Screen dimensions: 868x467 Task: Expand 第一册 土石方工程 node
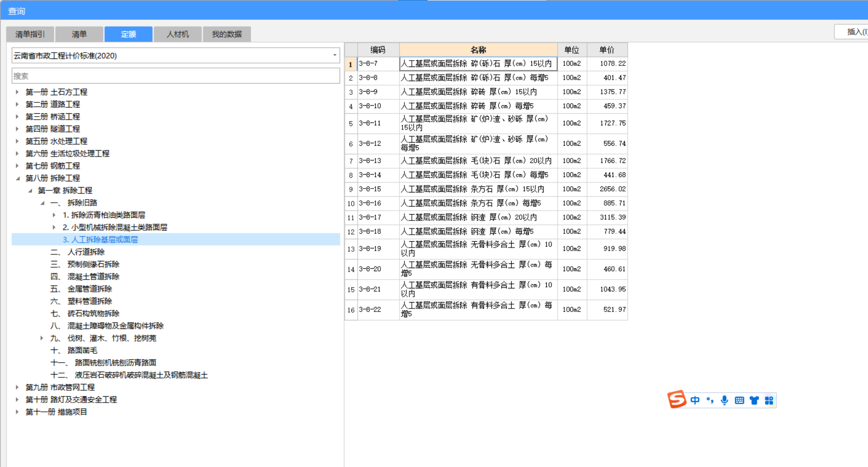click(x=17, y=92)
